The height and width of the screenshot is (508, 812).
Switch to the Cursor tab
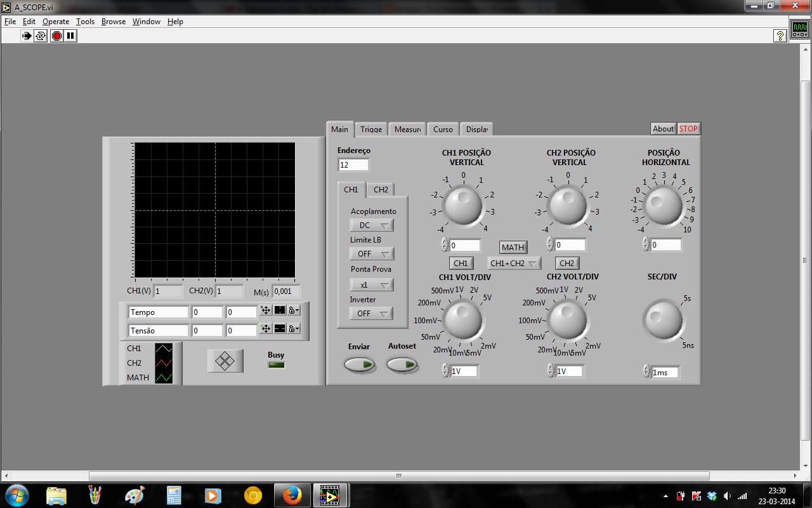tap(443, 129)
